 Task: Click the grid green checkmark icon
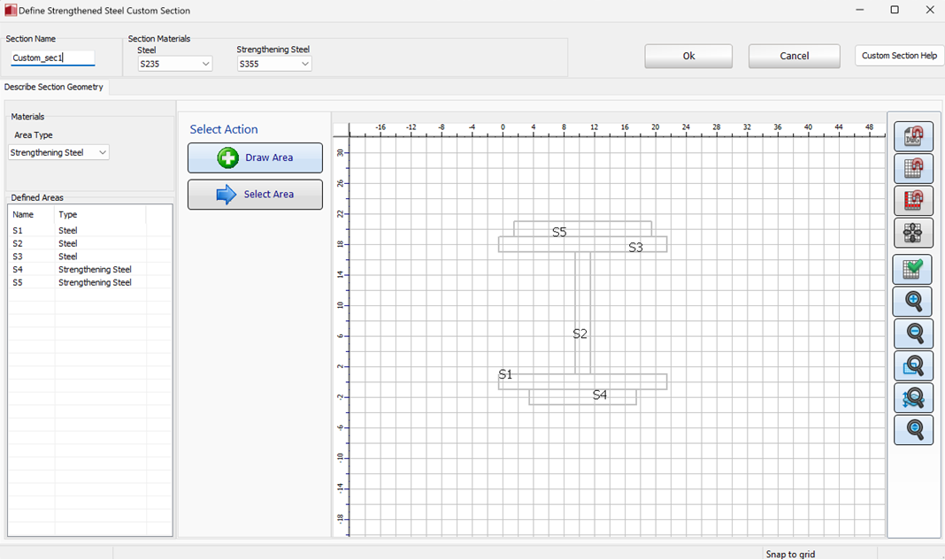[913, 269]
